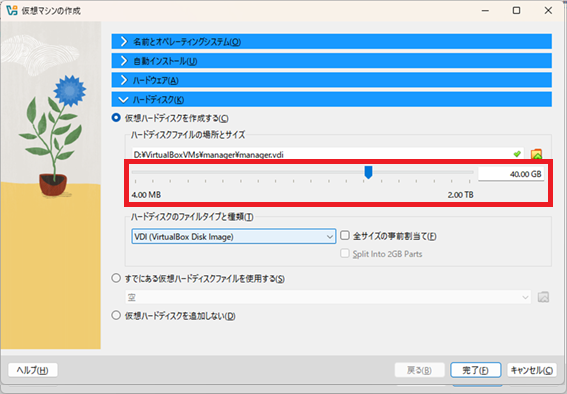Click the キャンセル button
This screenshot has height=394, width=567.
click(x=532, y=370)
